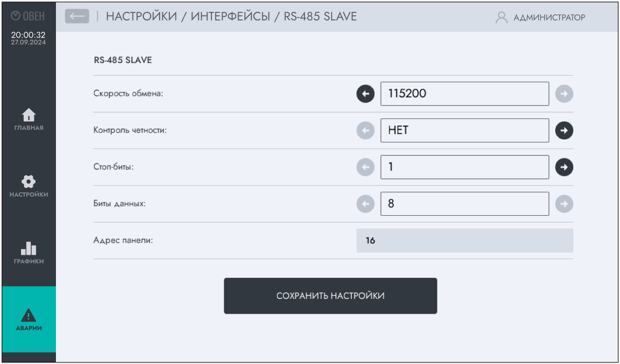Open the Главная home page
The width and height of the screenshot is (620, 364).
coord(29,119)
